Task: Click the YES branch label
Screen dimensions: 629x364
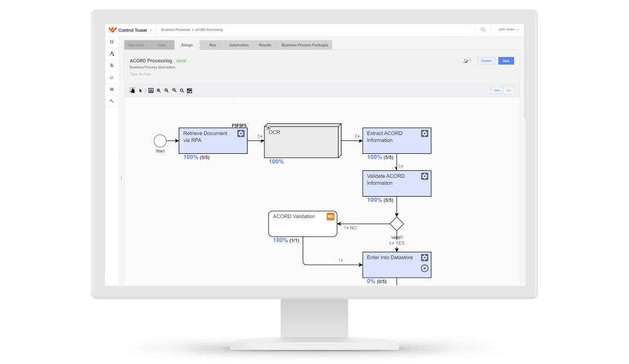Action: [x=400, y=243]
